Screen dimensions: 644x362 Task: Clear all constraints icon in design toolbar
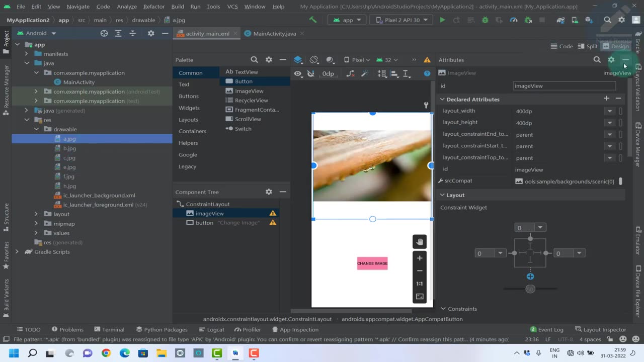352,73
